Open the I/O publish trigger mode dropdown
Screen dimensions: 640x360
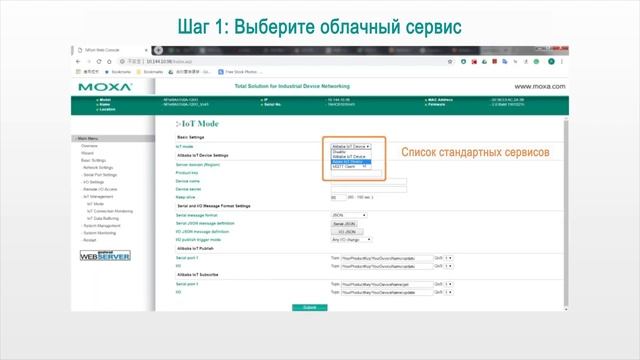click(x=351, y=240)
